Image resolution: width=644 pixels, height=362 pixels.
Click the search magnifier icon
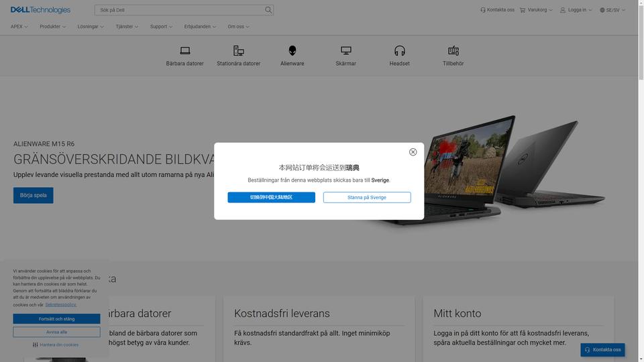tap(268, 10)
